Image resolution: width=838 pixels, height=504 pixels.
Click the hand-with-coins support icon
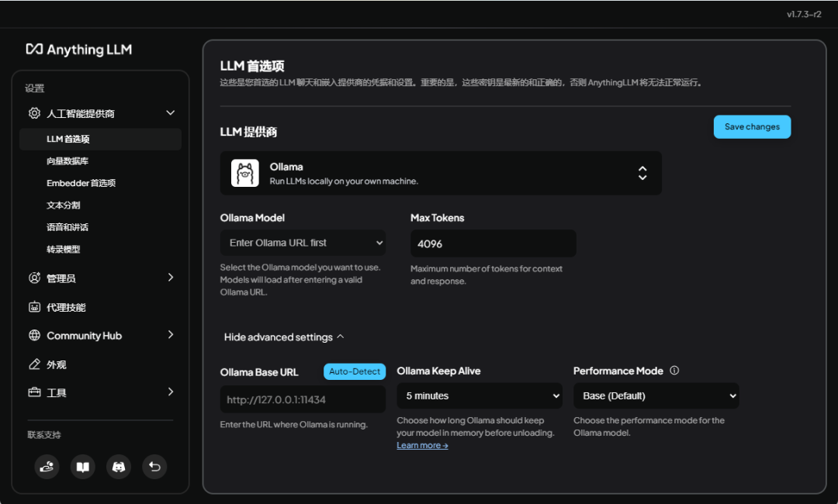(x=47, y=467)
